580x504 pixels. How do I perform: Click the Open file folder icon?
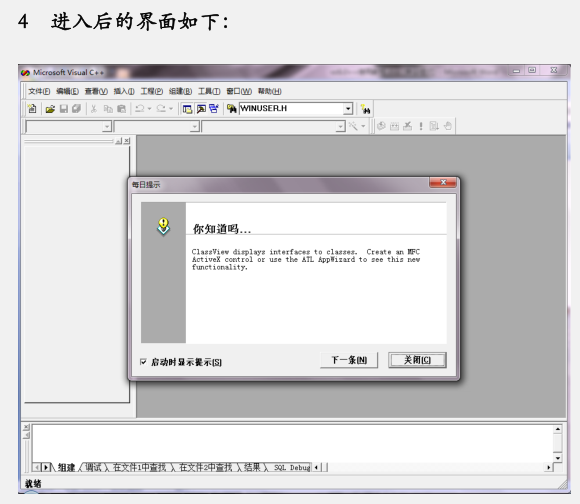coord(50,109)
